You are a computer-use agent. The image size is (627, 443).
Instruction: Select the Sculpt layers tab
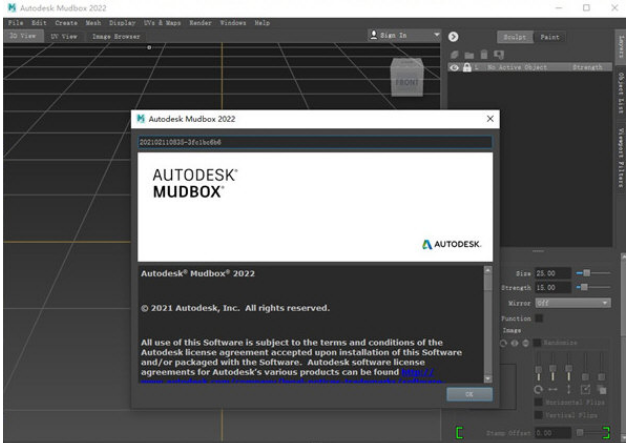point(515,37)
